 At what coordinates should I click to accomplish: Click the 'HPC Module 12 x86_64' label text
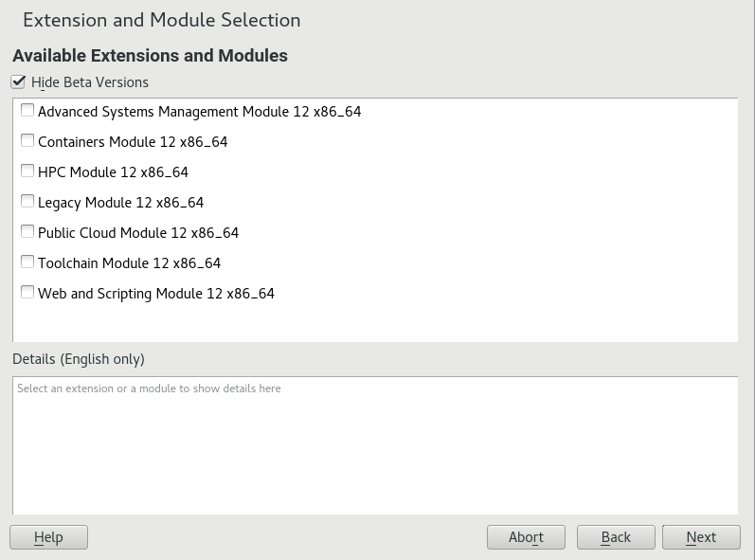pos(113,172)
